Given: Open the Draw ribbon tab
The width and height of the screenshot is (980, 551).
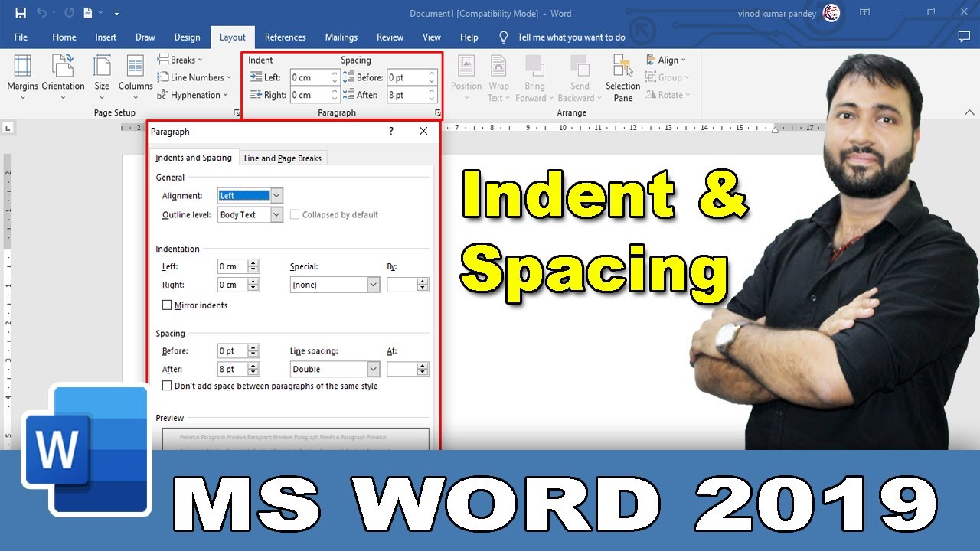Looking at the screenshot, I should (x=145, y=37).
